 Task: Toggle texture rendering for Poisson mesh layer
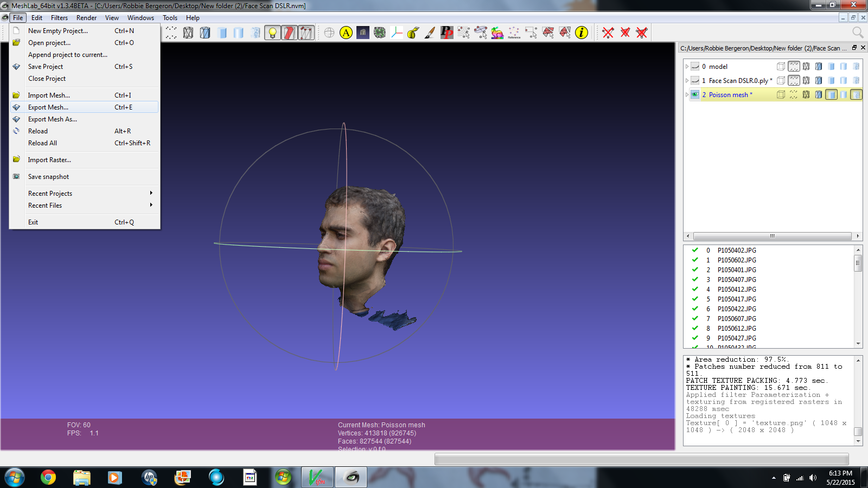856,94
